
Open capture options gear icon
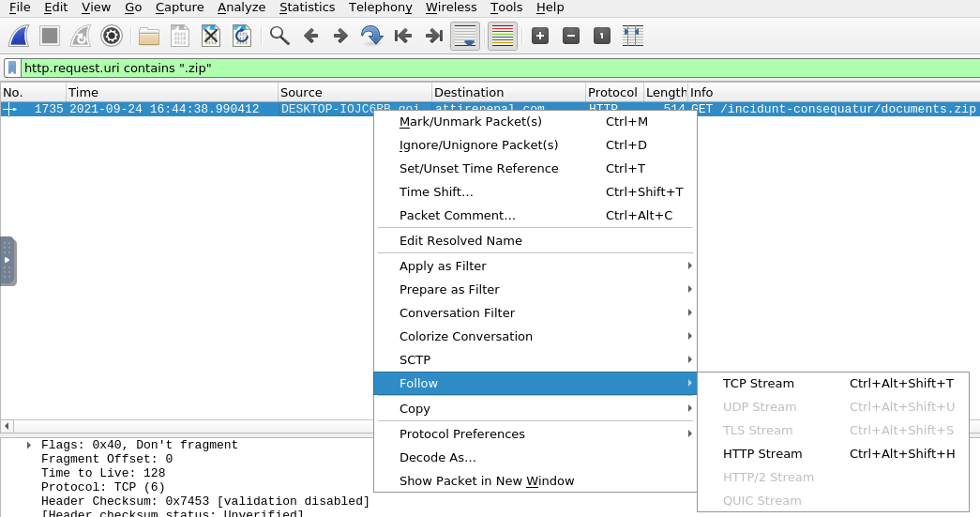pos(112,36)
